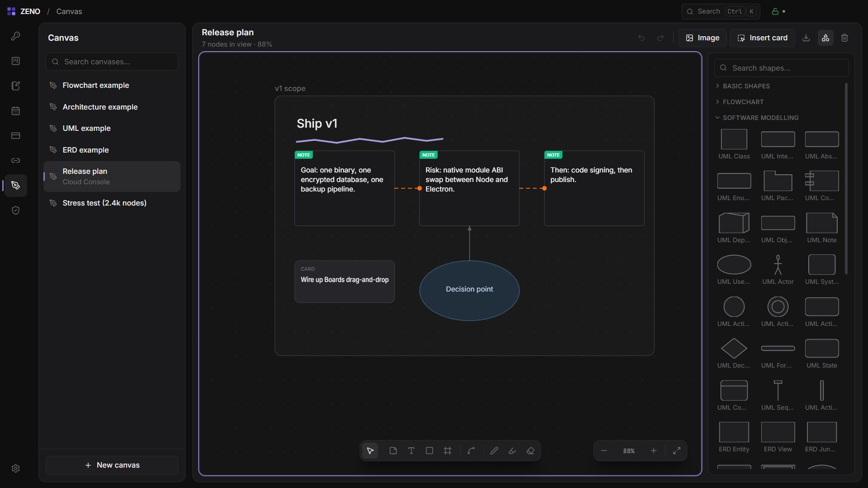Open the credit card sidebar icon
This screenshot has width=868, height=488.
coord(16,136)
